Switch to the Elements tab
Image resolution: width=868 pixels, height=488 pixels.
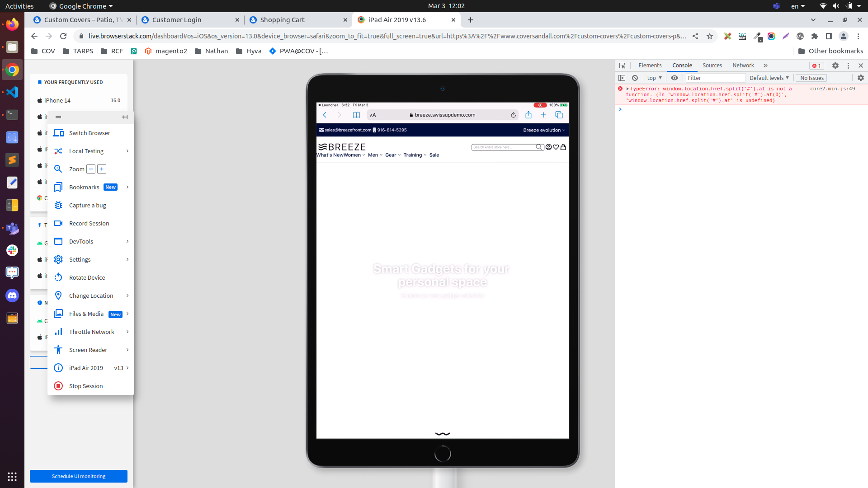click(x=650, y=66)
